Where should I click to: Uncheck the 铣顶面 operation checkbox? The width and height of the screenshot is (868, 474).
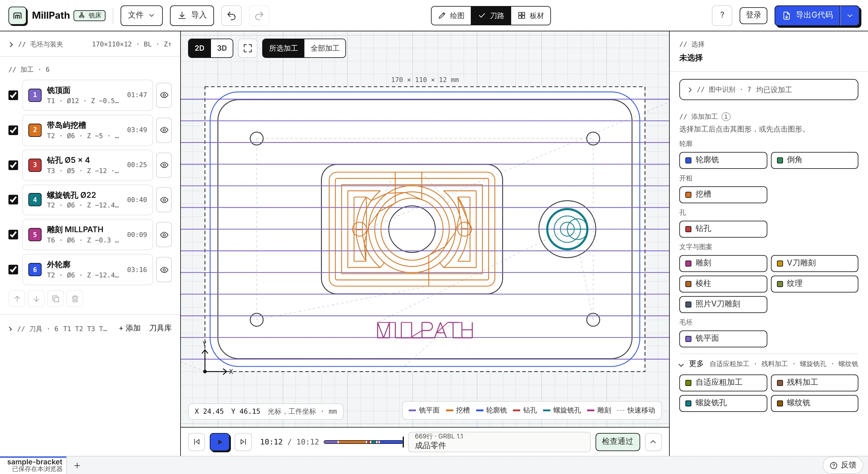coord(13,95)
